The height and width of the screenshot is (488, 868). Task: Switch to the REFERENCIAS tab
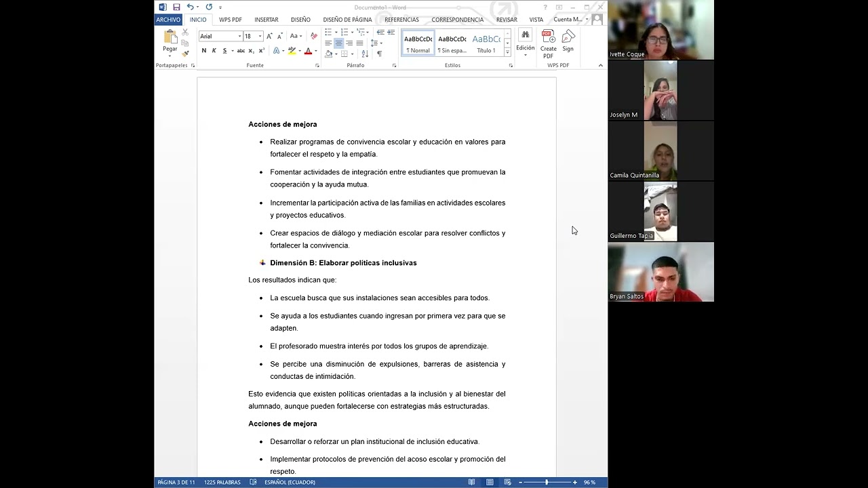pos(401,20)
